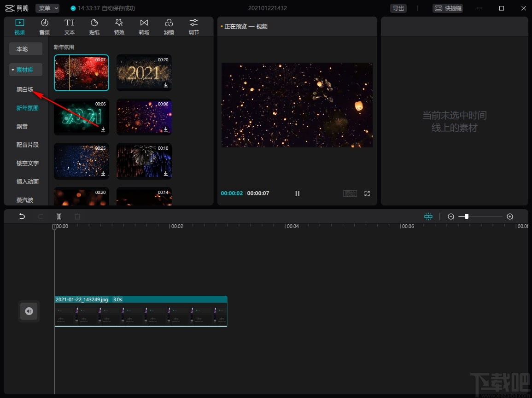Click the playhead at 00:00
The width and height of the screenshot is (532, 398).
click(54, 227)
